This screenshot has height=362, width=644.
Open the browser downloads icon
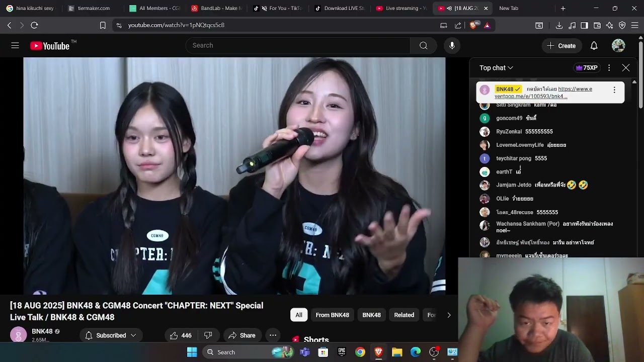[x=559, y=25]
